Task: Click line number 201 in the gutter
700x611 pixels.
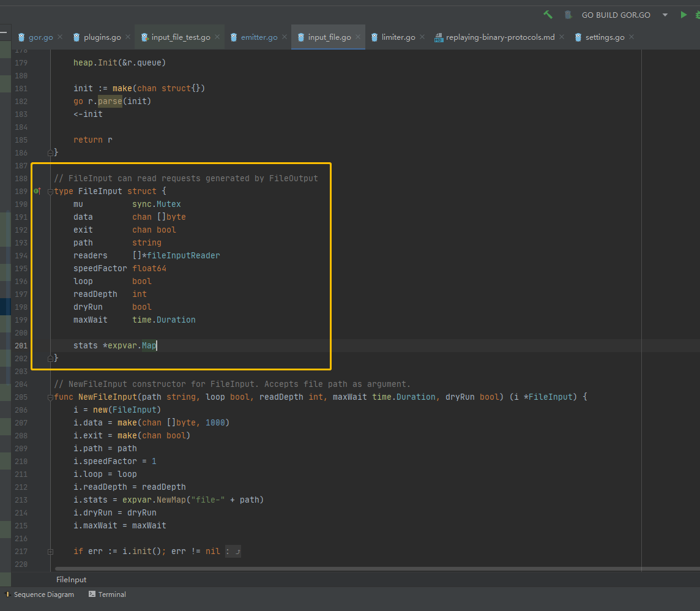Action: pos(21,346)
